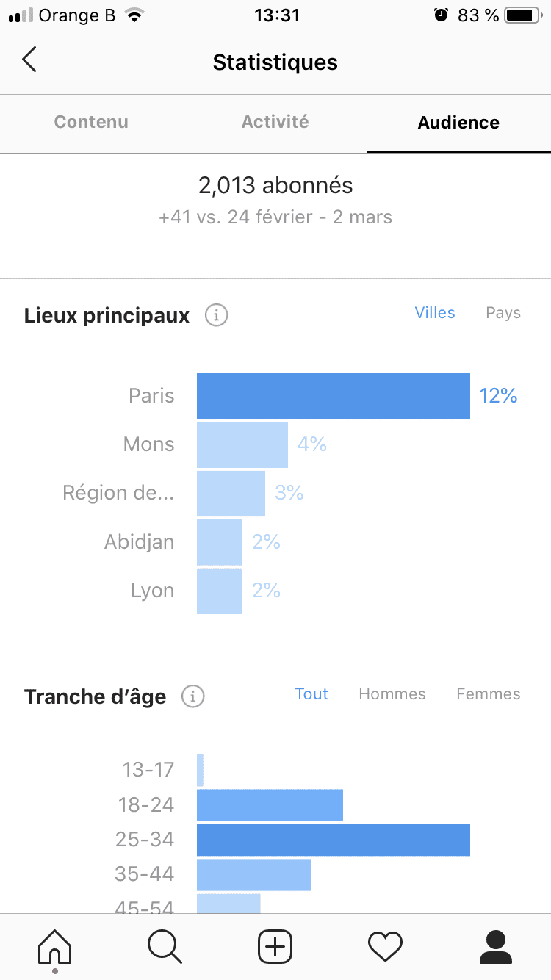The width and height of the screenshot is (551, 980).
Task: Tap the Paris 12% bar
Action: (334, 396)
